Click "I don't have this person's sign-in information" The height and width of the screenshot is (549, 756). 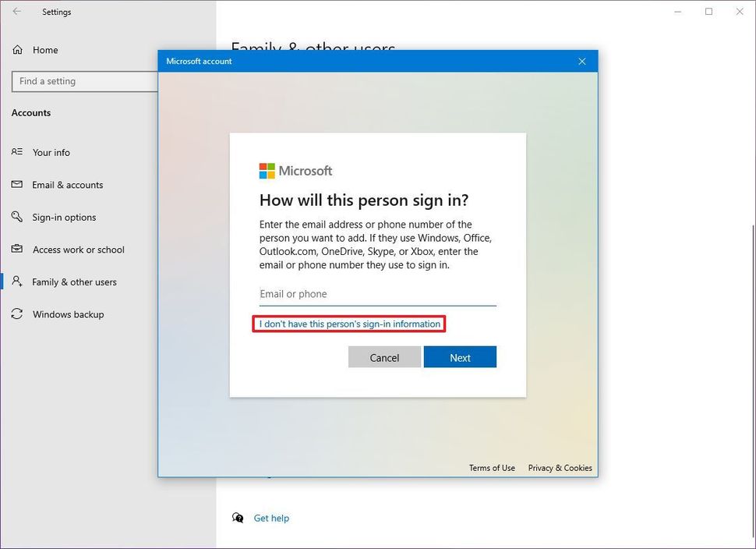349,324
